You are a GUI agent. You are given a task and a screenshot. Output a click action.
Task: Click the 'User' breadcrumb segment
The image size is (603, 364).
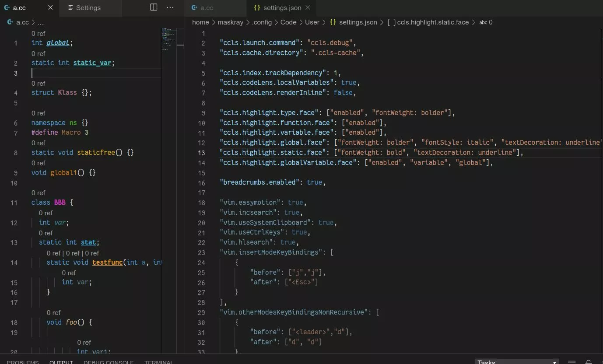[312, 22]
